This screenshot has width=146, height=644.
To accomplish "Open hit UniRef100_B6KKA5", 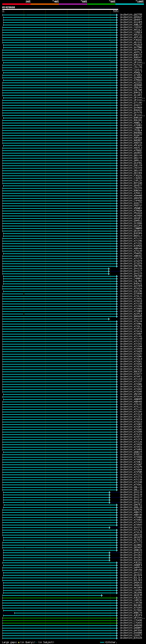I will tap(131, 316).
